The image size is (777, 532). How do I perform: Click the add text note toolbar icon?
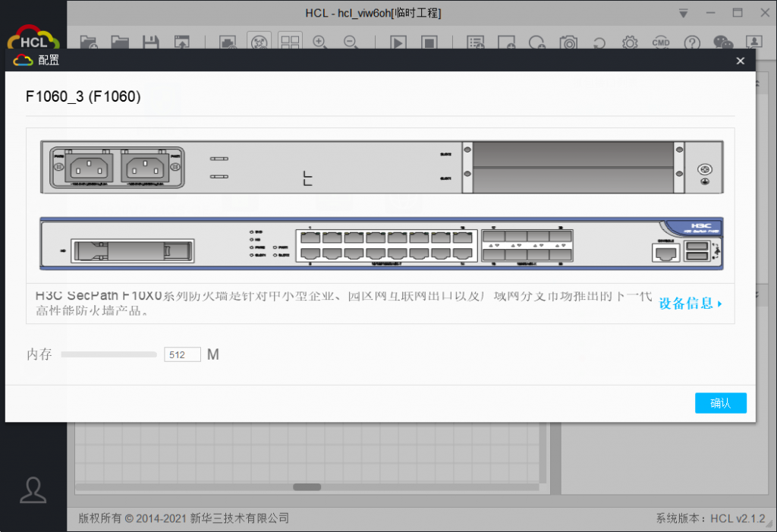click(x=476, y=42)
